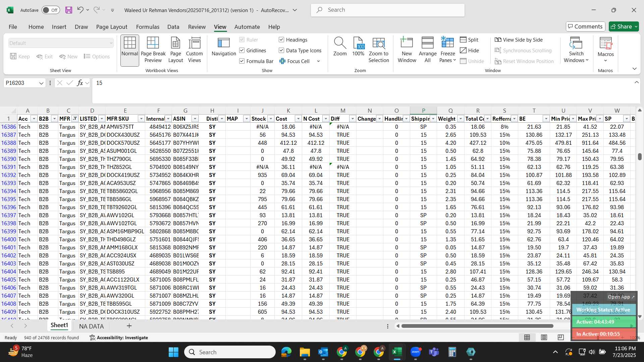Image resolution: width=644 pixels, height=362 pixels.
Task: Open the Zoom dialog magnifier
Action: coord(340,47)
